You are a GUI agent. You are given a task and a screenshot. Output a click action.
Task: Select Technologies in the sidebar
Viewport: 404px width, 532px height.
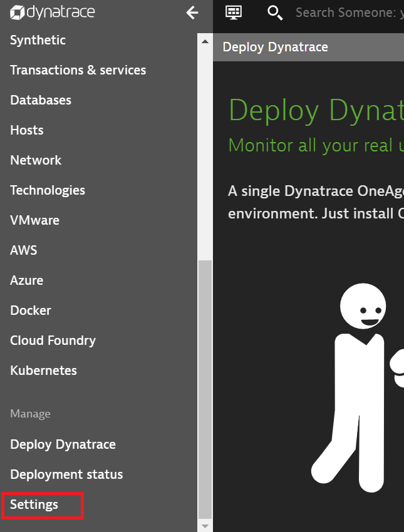point(48,190)
